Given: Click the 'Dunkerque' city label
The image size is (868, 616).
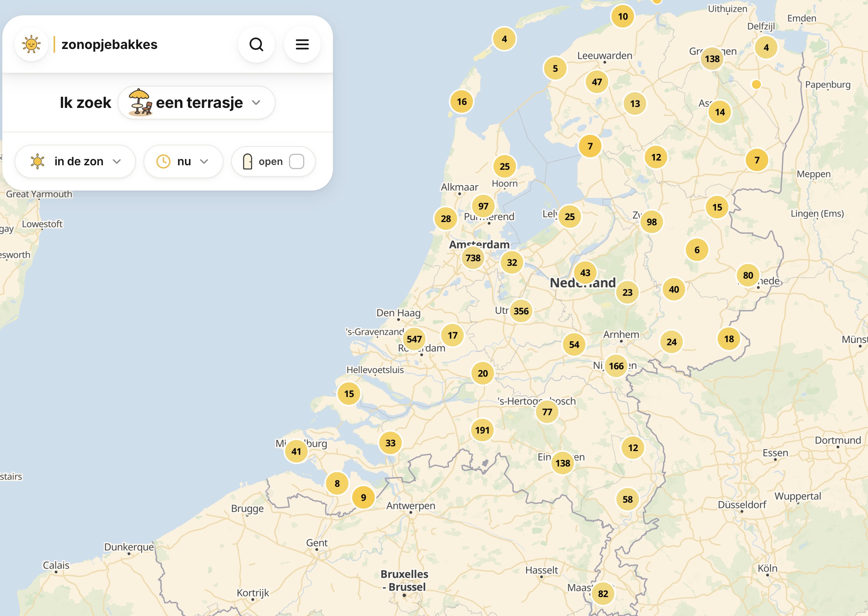Looking at the screenshot, I should tap(129, 548).
